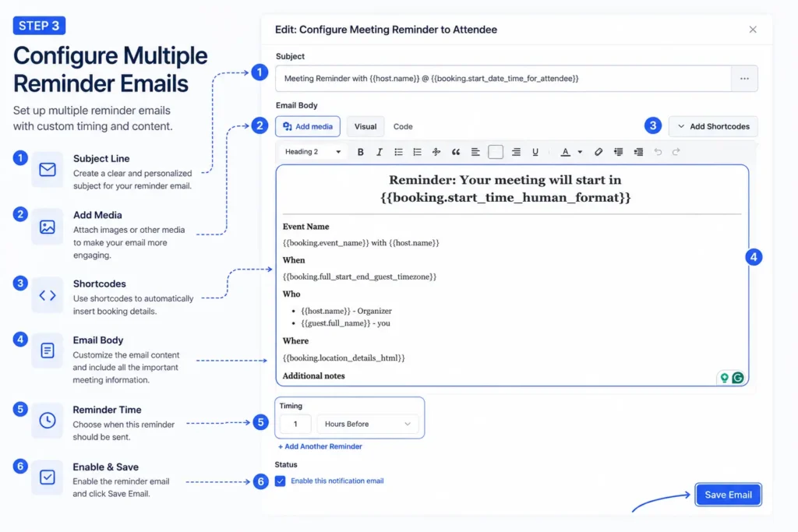Click the 'Where' label in the email body
The image size is (798, 532).
coord(295,340)
